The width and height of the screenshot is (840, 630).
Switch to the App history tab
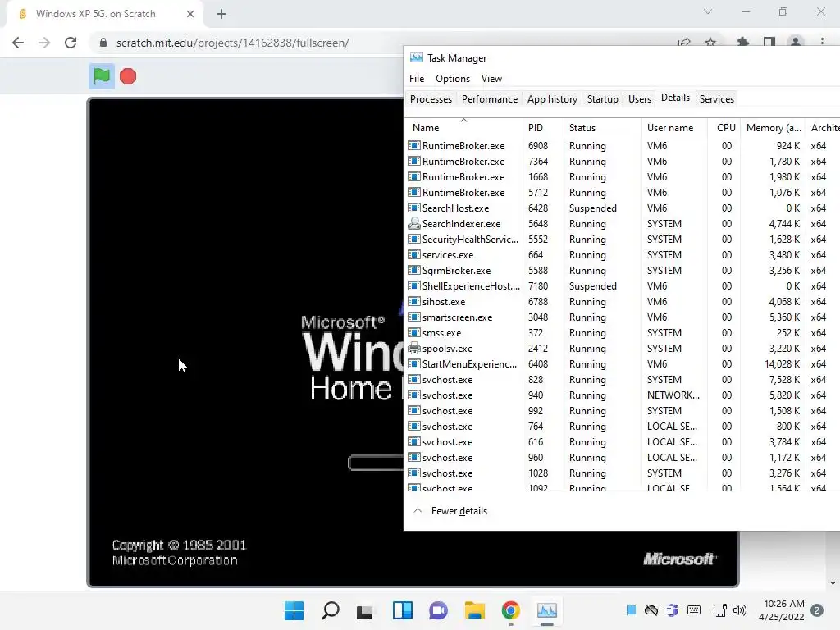click(x=552, y=99)
